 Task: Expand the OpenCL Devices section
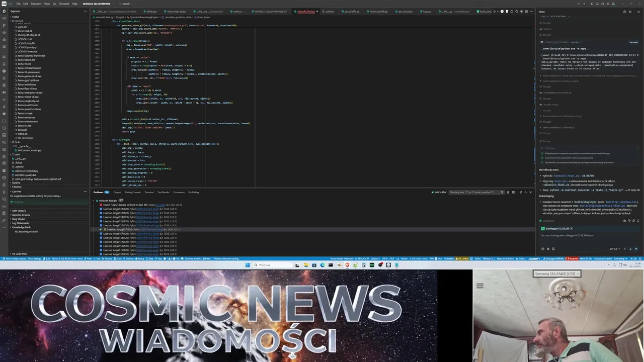tap(21, 215)
